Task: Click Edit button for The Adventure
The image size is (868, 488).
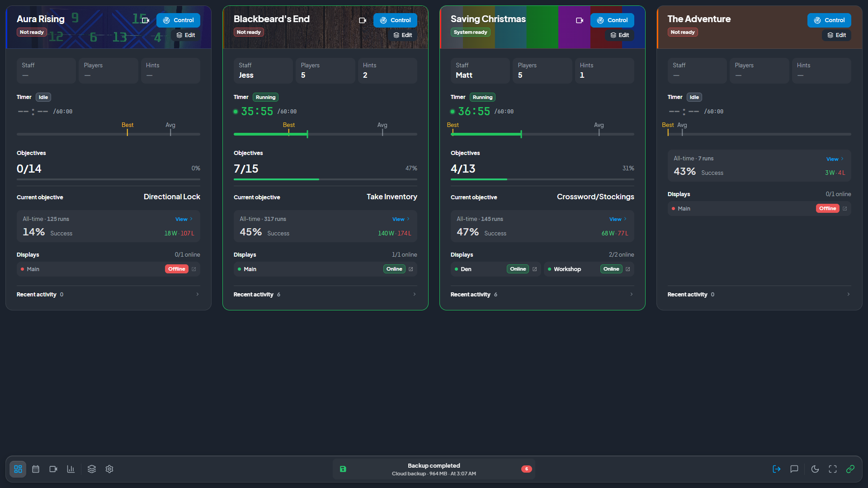Action: [x=836, y=35]
